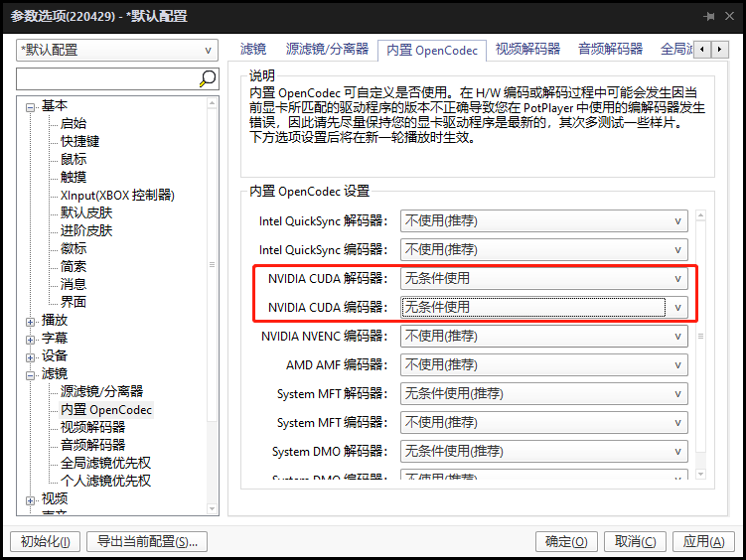The width and height of the screenshot is (746, 560).
Task: Pin the preferences window with pin icon
Action: [x=709, y=17]
